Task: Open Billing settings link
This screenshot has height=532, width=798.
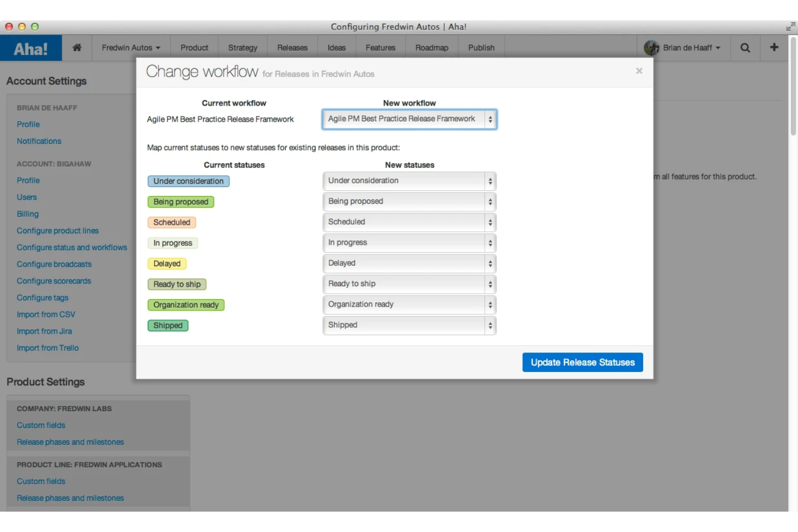Action: point(27,214)
